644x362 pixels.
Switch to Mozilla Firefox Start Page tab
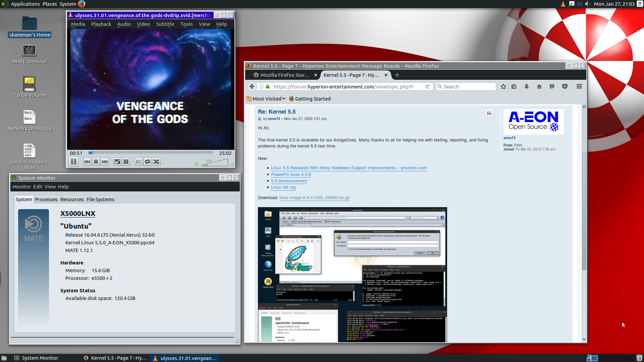284,75
